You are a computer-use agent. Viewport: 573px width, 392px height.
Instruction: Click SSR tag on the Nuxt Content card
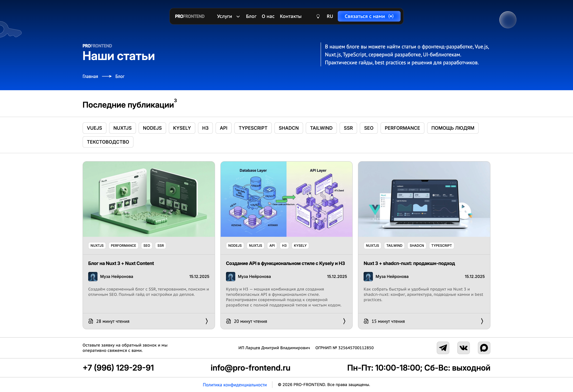pyautogui.click(x=160, y=246)
